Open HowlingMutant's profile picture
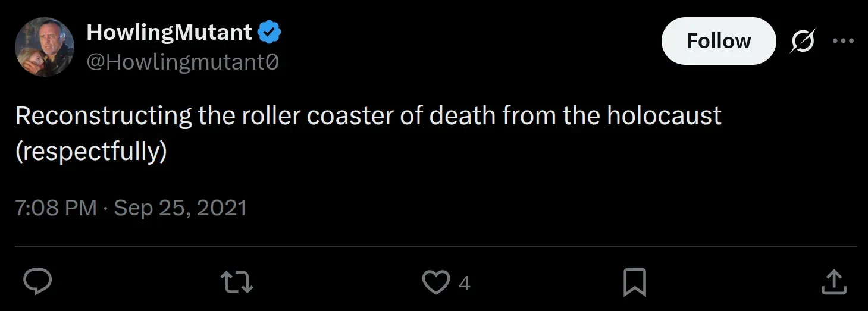Screen dimensions: 868x311 coord(45,47)
